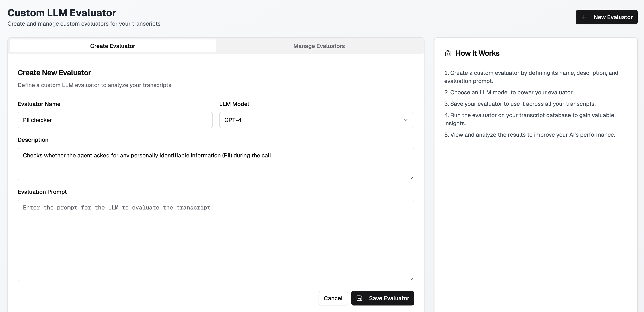The height and width of the screenshot is (312, 644).
Task: Click the LLM Model label
Action: coord(234,104)
